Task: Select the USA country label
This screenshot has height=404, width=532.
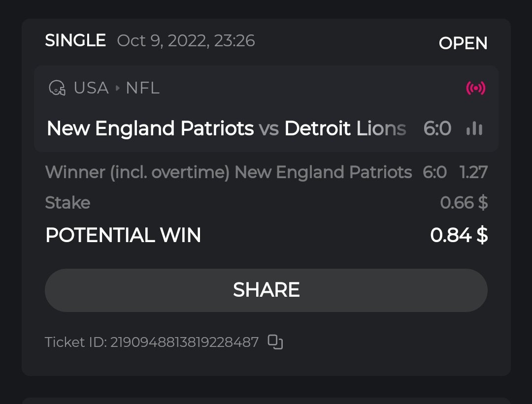Action: [91, 89]
